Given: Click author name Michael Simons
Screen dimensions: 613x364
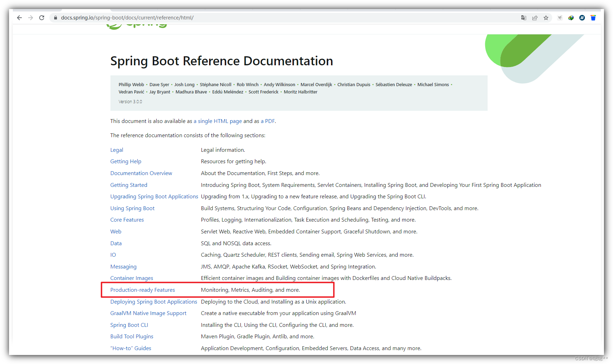Looking at the screenshot, I should 433,84.
